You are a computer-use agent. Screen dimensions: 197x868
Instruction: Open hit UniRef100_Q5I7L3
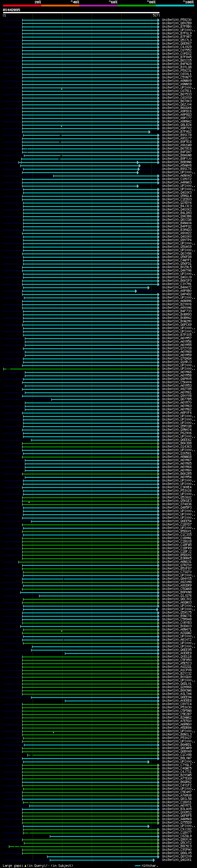tap(176, 40)
